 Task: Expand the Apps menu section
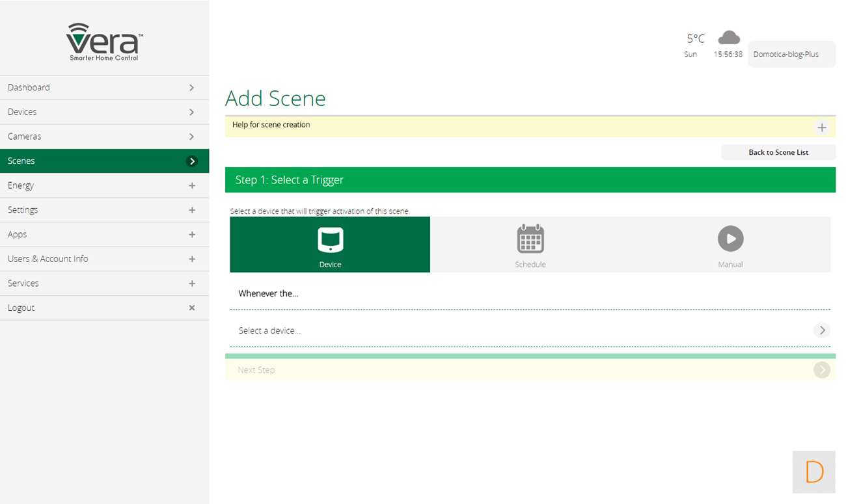pyautogui.click(x=191, y=235)
